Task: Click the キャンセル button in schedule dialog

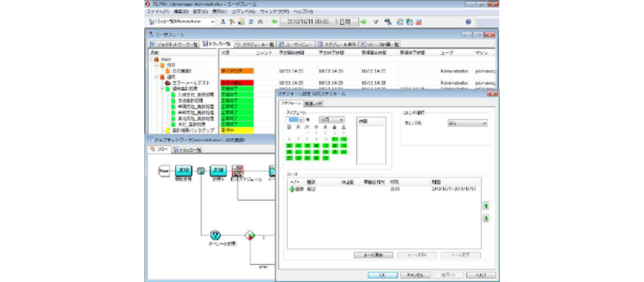Action: click(415, 274)
